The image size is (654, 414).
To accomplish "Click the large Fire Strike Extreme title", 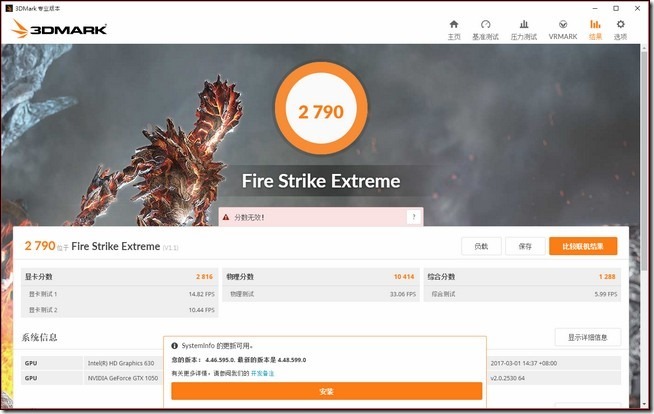I will click(x=321, y=181).
